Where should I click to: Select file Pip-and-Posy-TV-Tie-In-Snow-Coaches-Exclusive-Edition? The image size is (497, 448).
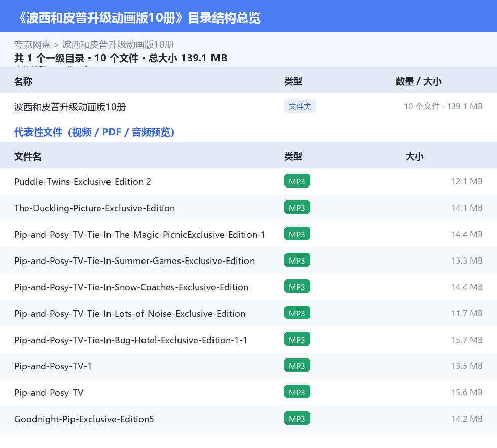coord(248,287)
